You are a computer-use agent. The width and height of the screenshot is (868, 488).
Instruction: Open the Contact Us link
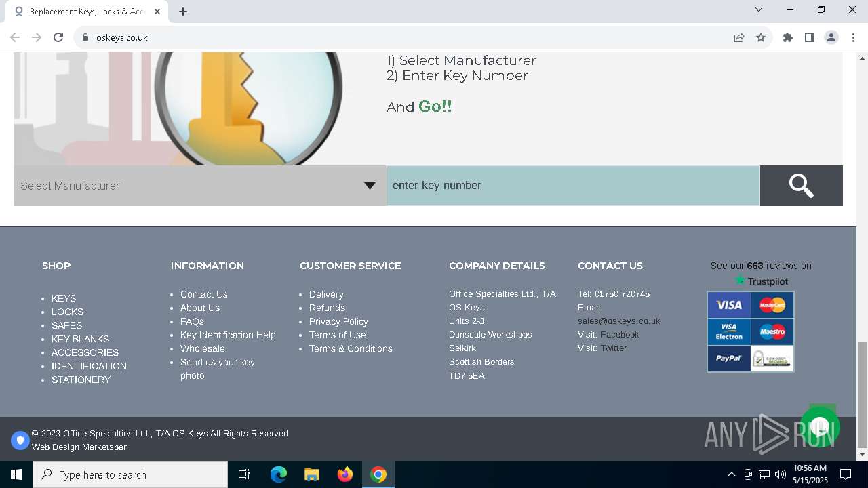(x=204, y=294)
